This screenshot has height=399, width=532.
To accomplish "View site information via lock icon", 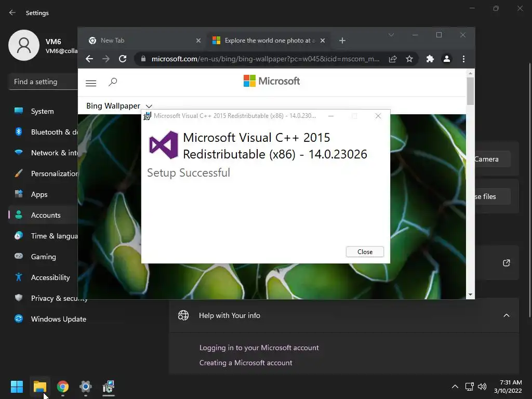I will pyautogui.click(x=143, y=59).
